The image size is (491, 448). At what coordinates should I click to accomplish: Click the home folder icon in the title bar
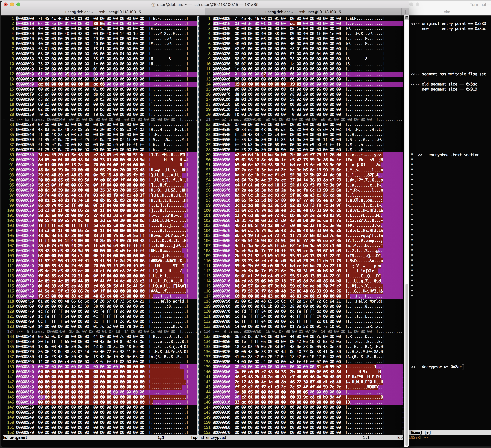click(x=153, y=5)
